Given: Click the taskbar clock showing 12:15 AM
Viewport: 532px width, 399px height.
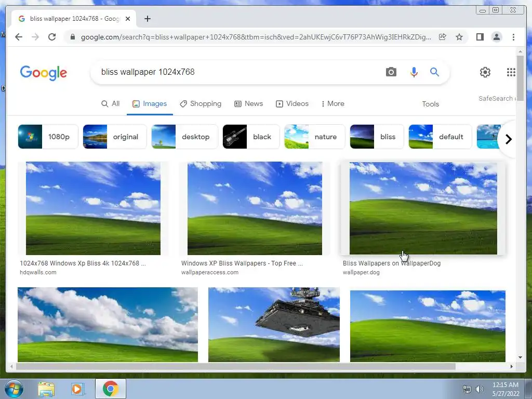Looking at the screenshot, I should (506, 389).
